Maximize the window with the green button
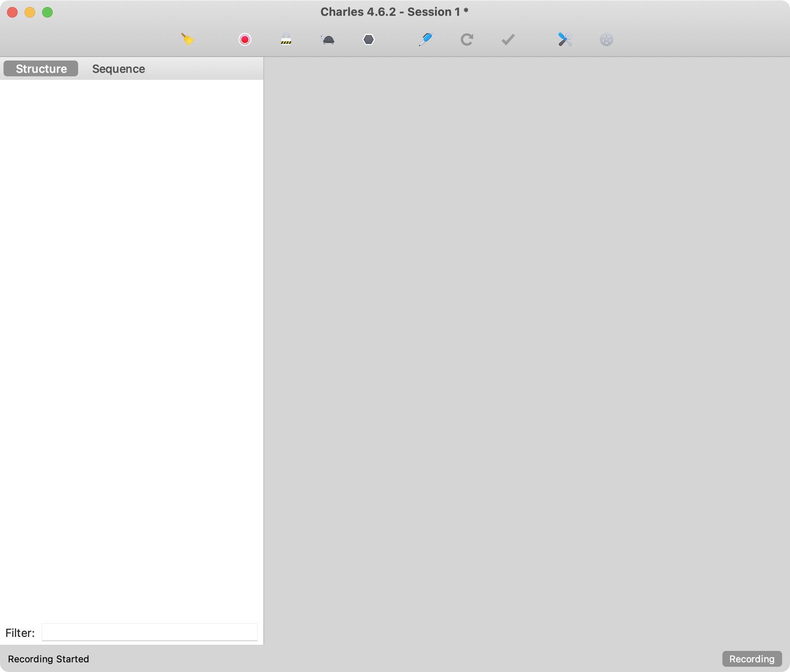Viewport: 790px width, 672px height. tap(47, 12)
